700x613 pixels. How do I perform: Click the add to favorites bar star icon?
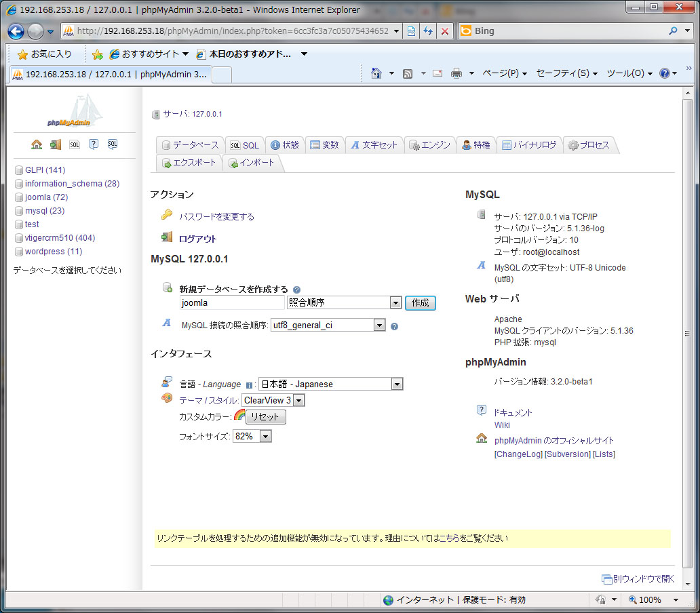point(97,54)
